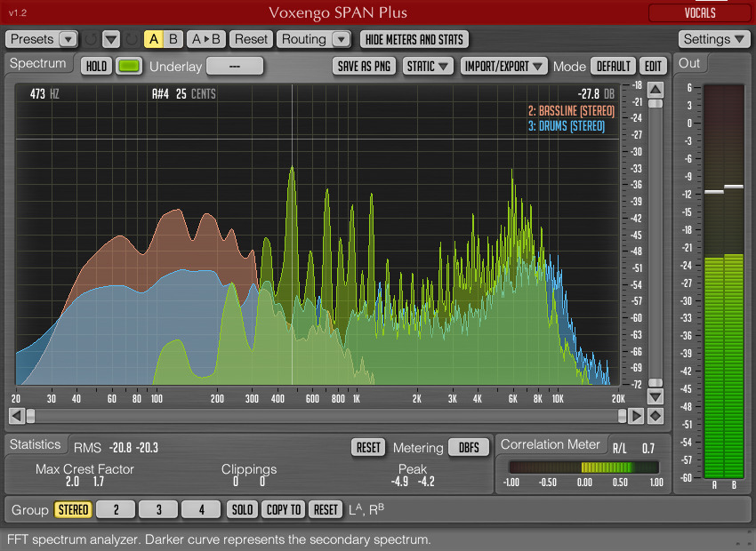Select the B state slot
756x551 pixels.
tap(173, 39)
